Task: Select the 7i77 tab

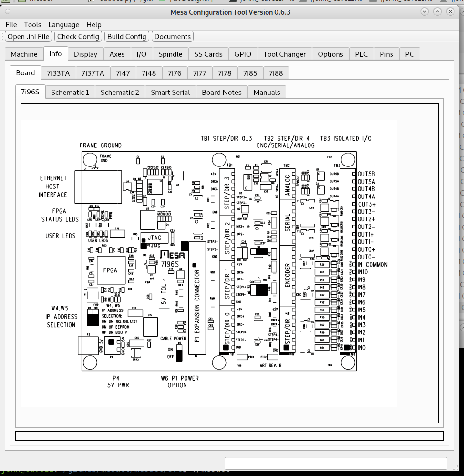Action: (200, 73)
